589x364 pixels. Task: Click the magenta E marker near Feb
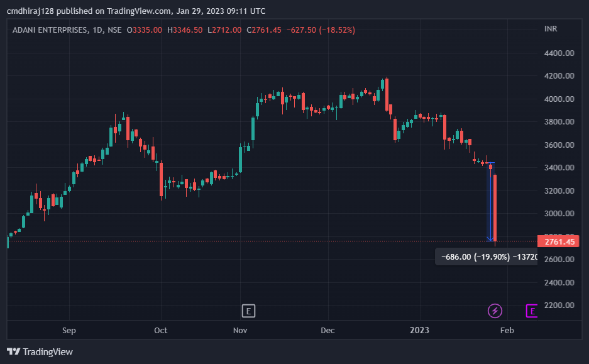pos(532,311)
